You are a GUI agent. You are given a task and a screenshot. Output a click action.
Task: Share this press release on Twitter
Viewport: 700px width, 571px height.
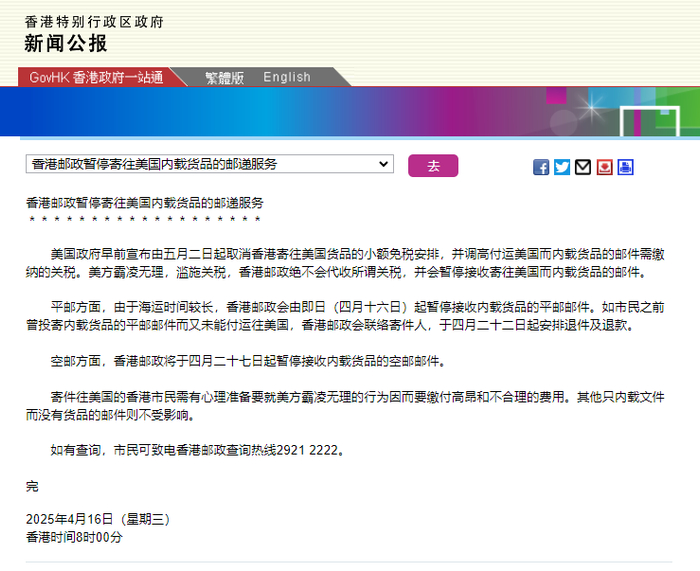click(562, 167)
